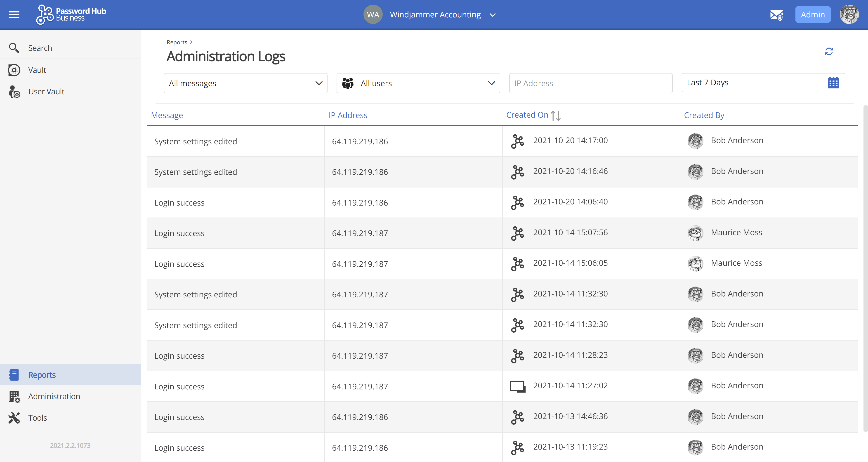The image size is (868, 462).
Task: Expand the Windjammer Accounting dropdown chevron
Action: pos(492,15)
